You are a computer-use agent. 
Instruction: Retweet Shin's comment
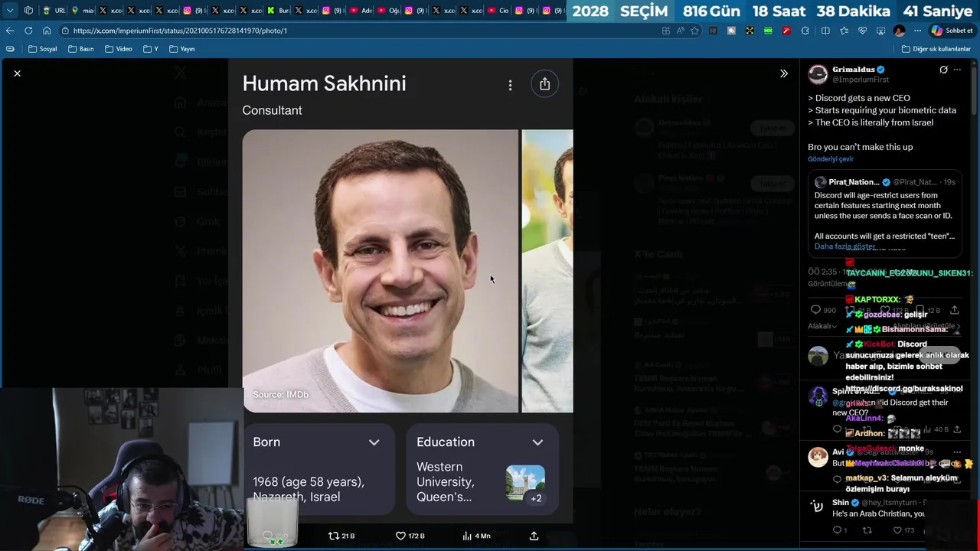pyautogui.click(x=867, y=530)
